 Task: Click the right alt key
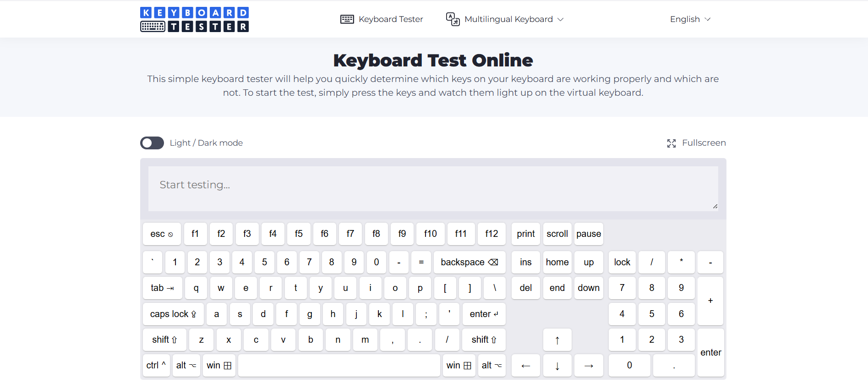pyautogui.click(x=492, y=365)
